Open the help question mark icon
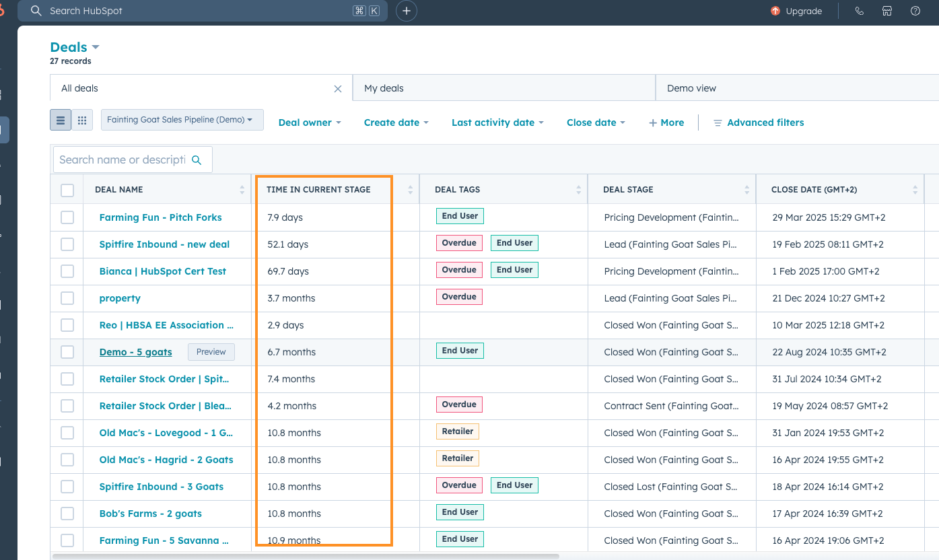This screenshot has height=560, width=939. click(x=915, y=11)
